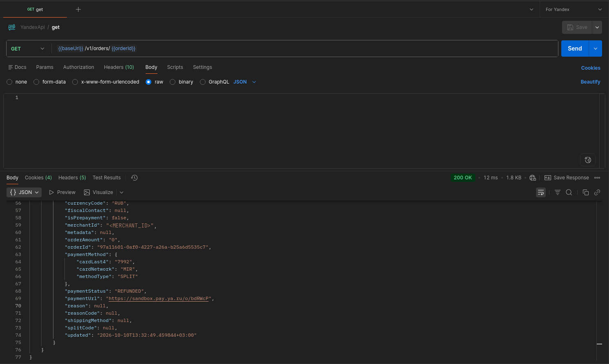
Task: Copy the response body with copy icon
Action: point(586,192)
